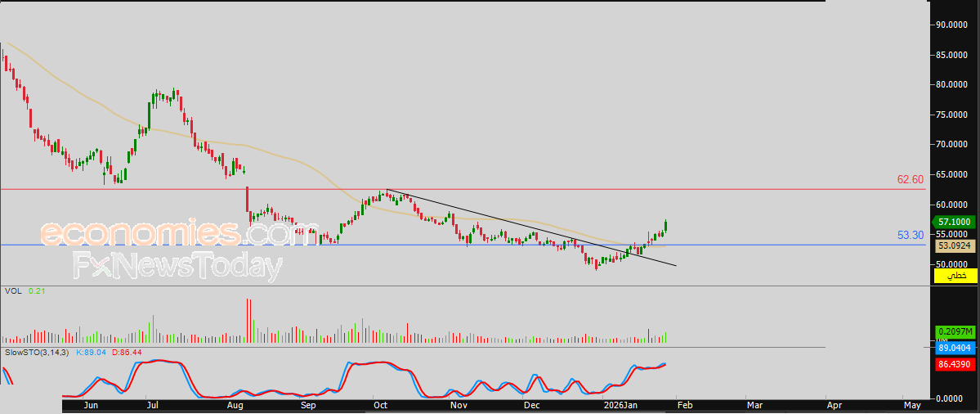Click the economies.com watermark logo

168,234
